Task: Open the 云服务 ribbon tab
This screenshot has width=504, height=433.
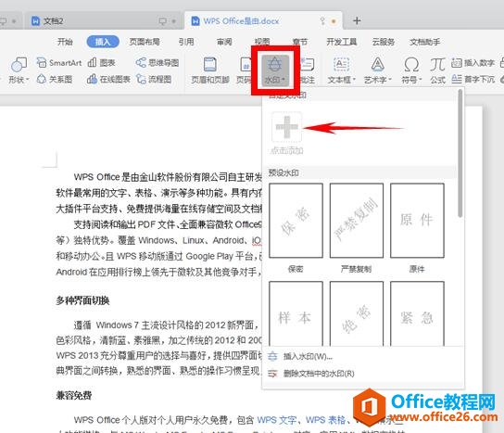Action: 384,42
